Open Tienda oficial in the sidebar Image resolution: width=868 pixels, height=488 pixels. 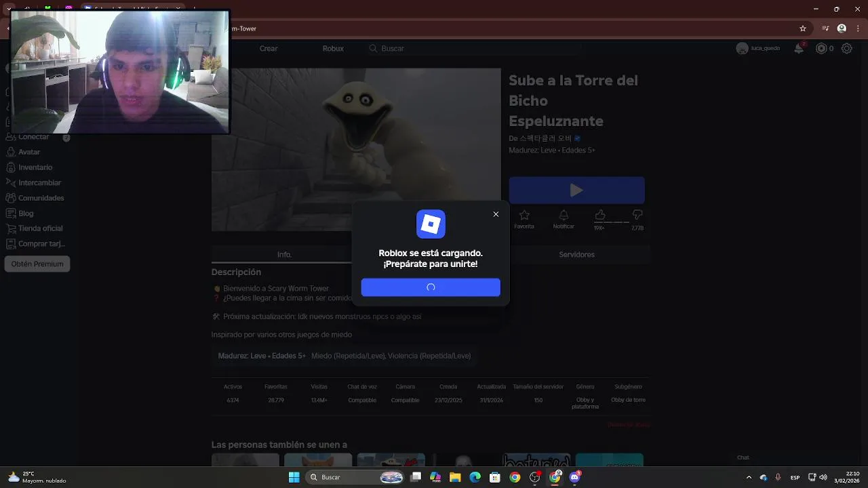[40, 228]
